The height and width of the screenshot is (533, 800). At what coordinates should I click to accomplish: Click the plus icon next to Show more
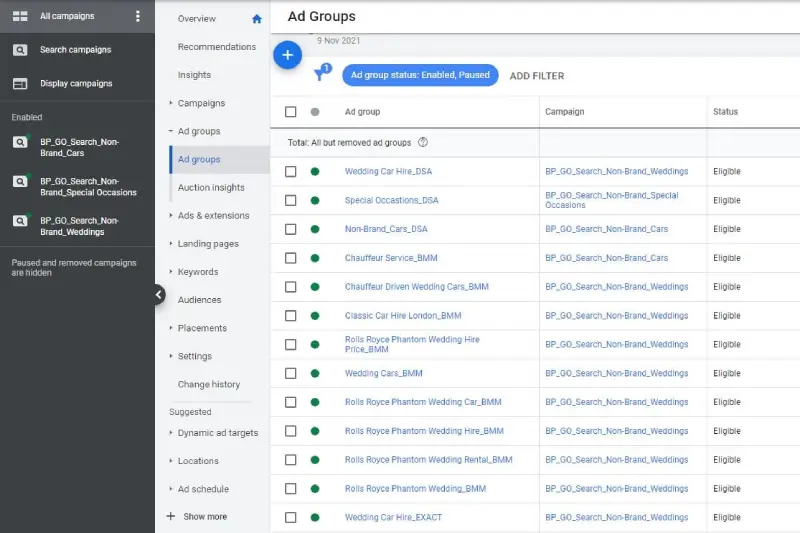(x=171, y=516)
